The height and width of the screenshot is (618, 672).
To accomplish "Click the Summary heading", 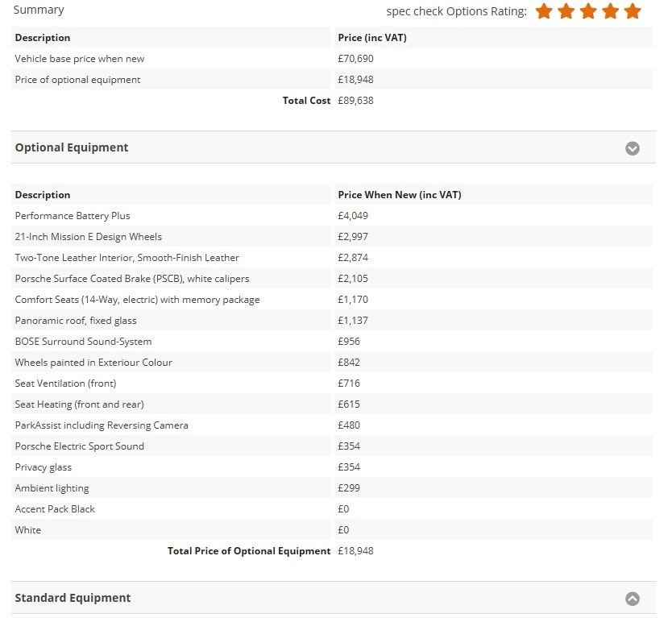I will coord(39,10).
